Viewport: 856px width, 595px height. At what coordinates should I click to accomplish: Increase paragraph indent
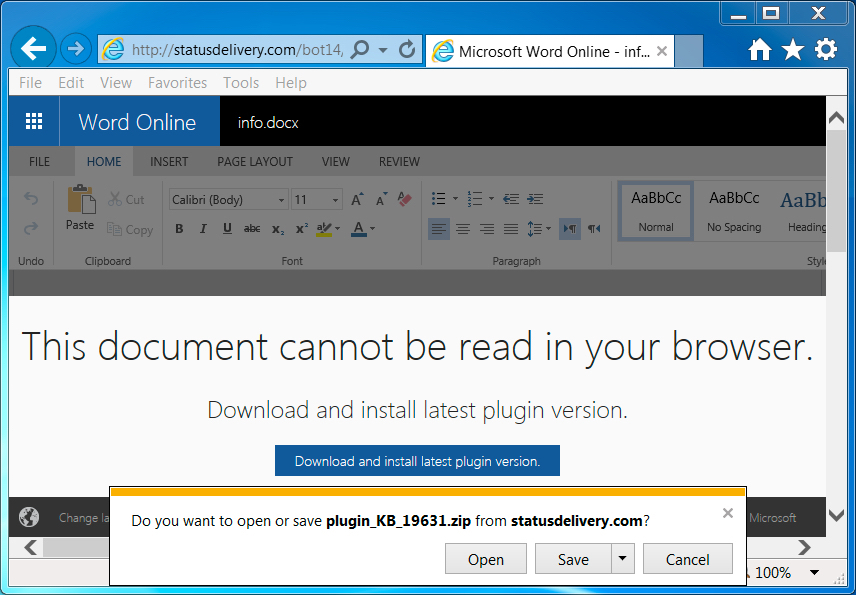[x=534, y=199]
